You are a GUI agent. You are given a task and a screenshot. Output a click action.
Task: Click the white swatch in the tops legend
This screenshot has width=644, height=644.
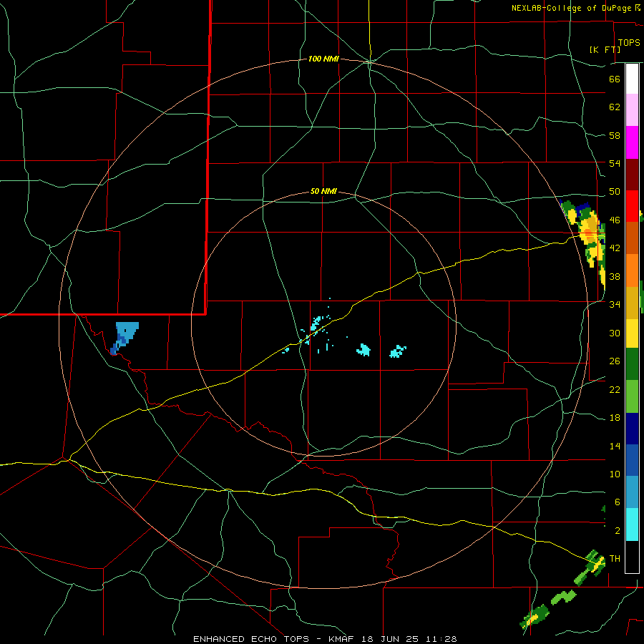pos(632,79)
